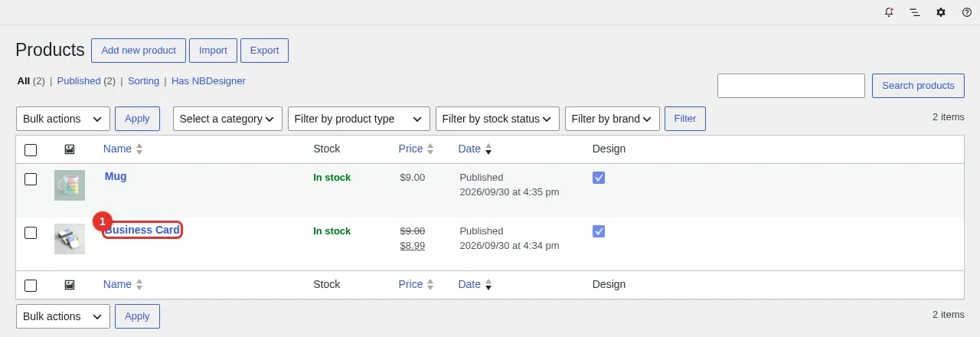
Task: Toggle Design checkbox for Mug
Action: coord(599,178)
